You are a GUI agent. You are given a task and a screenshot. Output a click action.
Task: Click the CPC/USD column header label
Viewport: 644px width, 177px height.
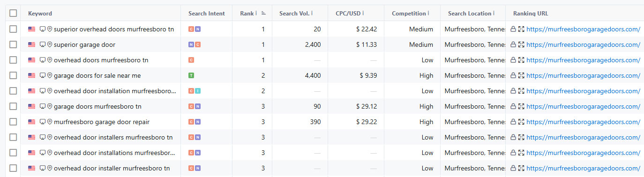point(347,13)
